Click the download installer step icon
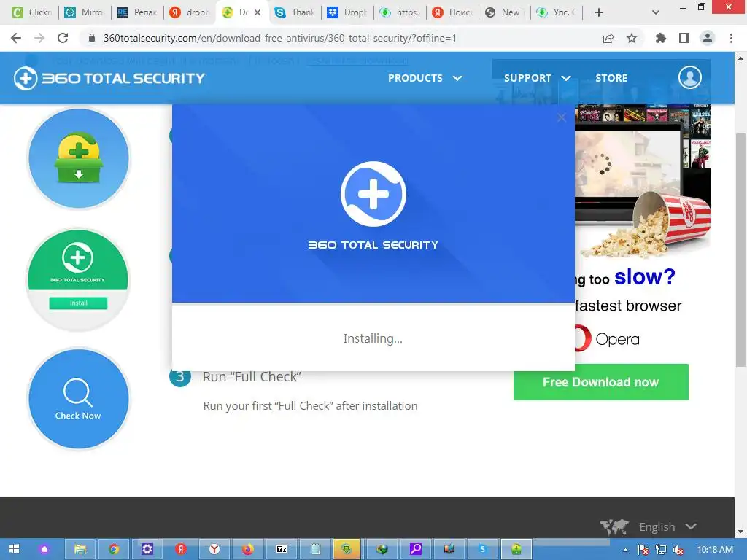This screenshot has height=560, width=747. tap(79, 158)
